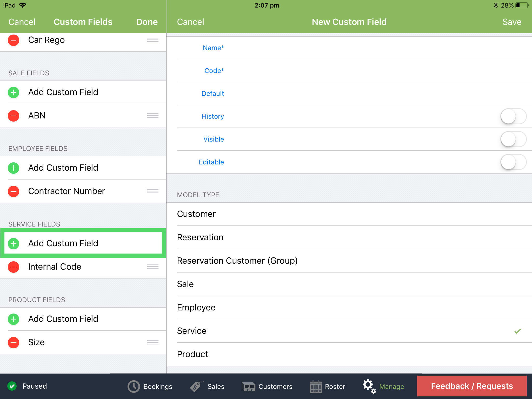Viewport: 532px width, 399px height.
Task: Tap green plus icon under Product Fields
Action: 14,319
